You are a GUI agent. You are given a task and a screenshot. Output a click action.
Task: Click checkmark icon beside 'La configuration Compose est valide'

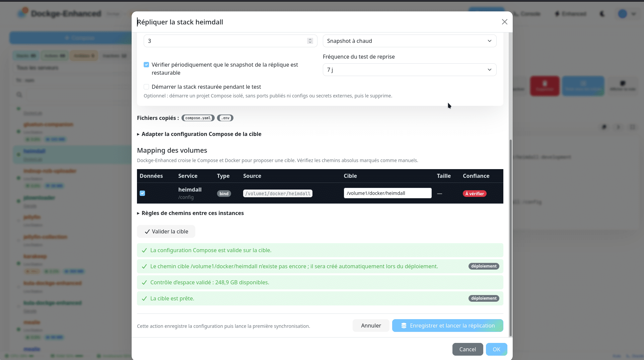click(x=144, y=250)
